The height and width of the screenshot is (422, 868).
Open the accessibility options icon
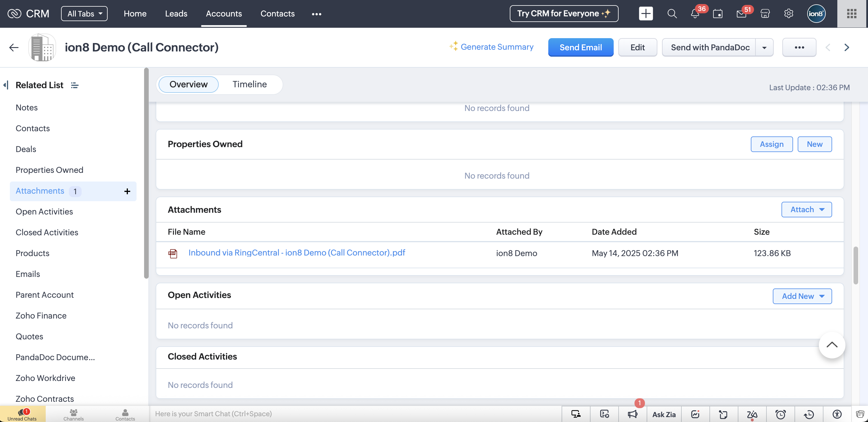point(837,414)
